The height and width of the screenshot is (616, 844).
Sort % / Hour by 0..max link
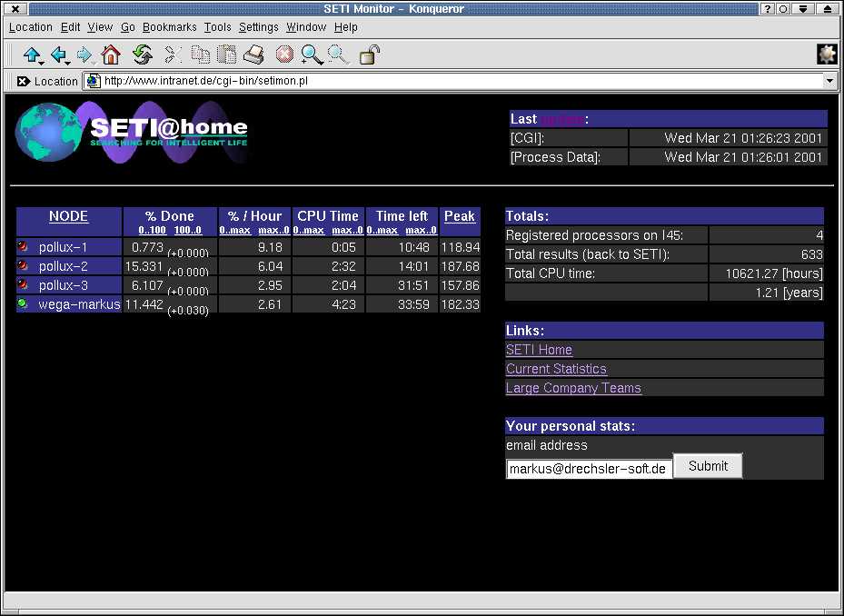click(234, 230)
